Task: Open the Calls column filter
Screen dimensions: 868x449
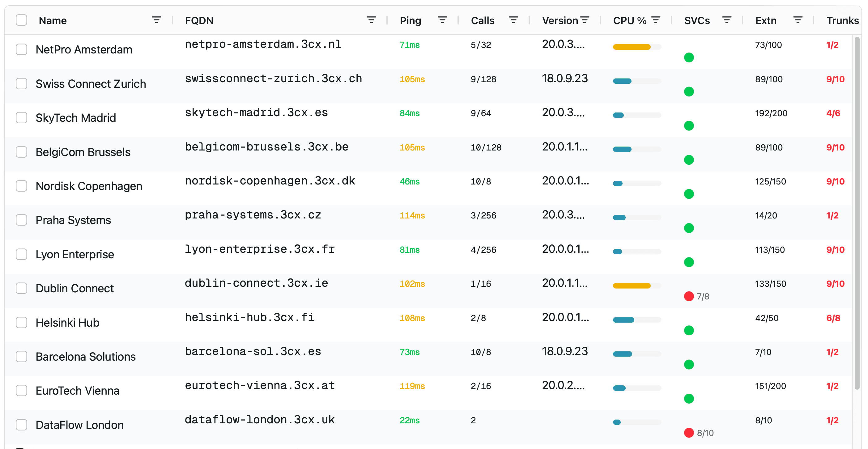Action: pos(513,20)
